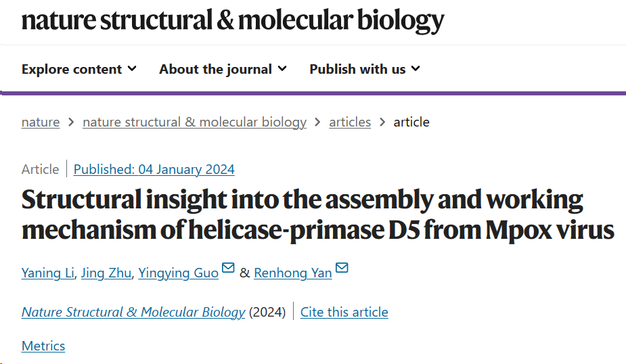Open the About the journal dropdown
The height and width of the screenshot is (364, 626).
coord(223,69)
